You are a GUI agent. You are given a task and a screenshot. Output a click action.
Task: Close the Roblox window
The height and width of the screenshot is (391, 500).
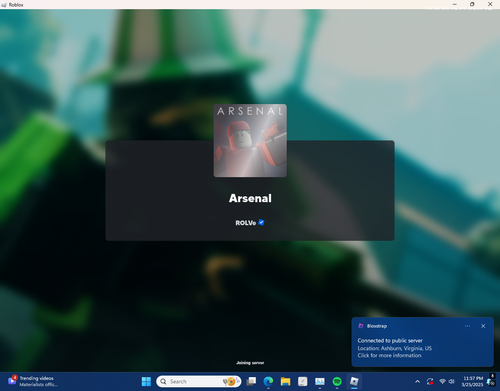(x=490, y=4)
